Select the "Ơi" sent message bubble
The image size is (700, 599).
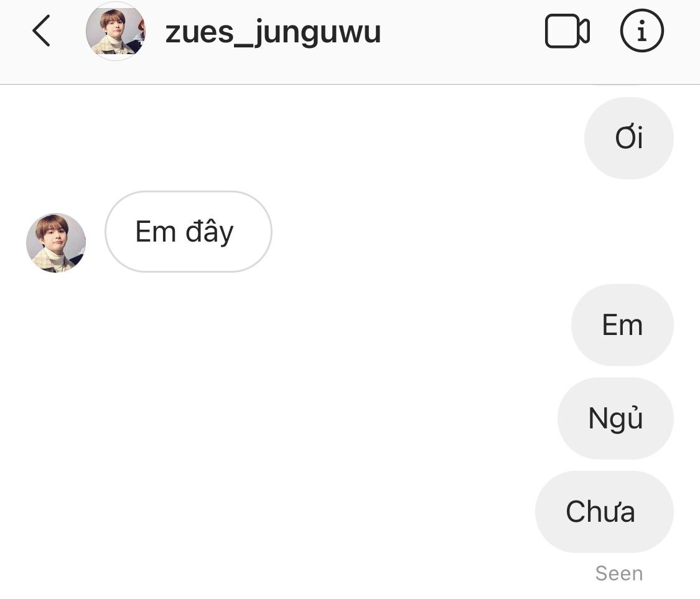(x=628, y=138)
